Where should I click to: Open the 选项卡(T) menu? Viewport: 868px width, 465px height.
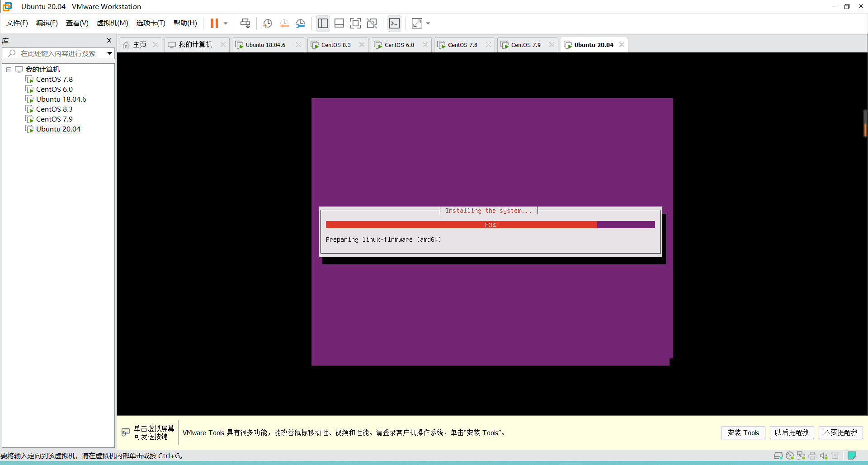pyautogui.click(x=151, y=23)
